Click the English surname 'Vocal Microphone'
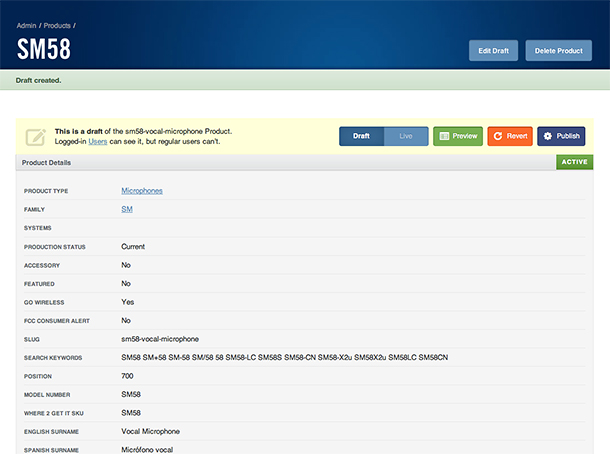610x454 pixels. (x=150, y=431)
